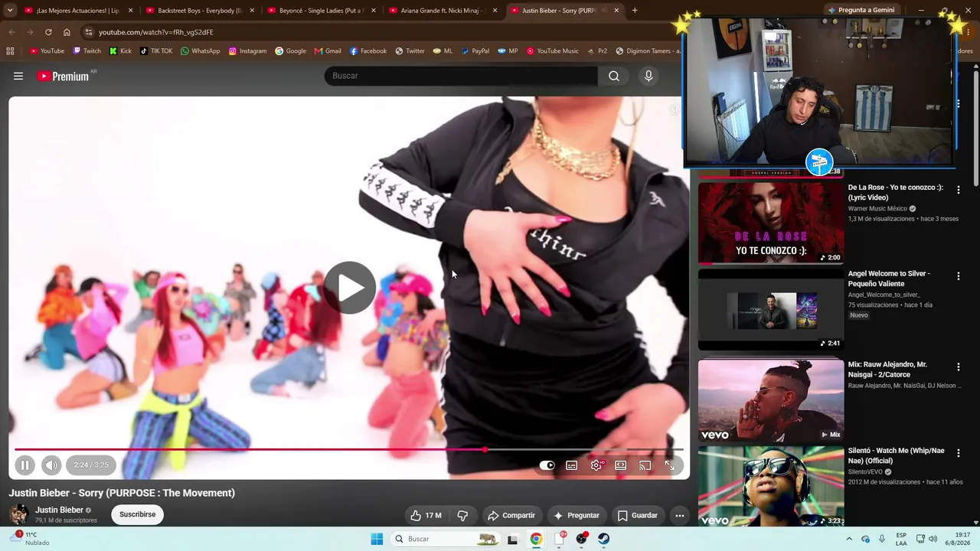Screen dimensions: 980x551
Task: Play the De La Rose thumbnail video
Action: click(x=771, y=223)
